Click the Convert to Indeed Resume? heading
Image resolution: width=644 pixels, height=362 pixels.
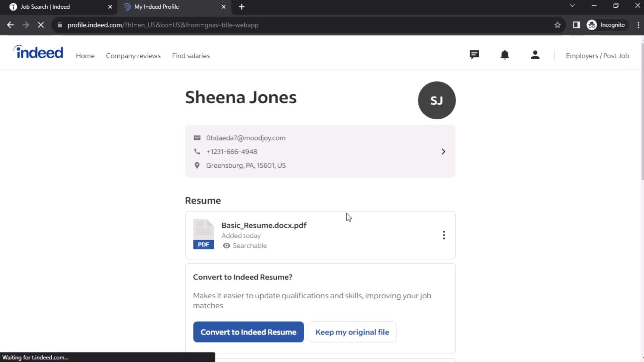point(243,277)
